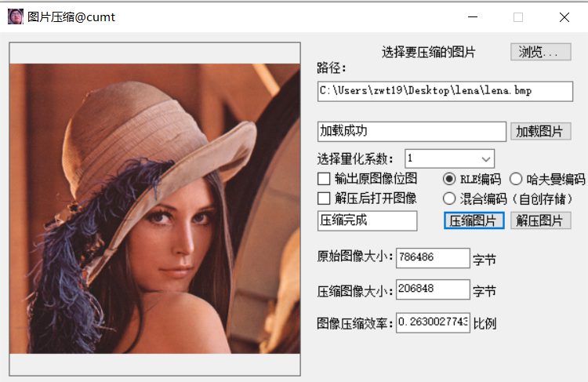Click the 压缩图像大小 field showing 206848

(433, 289)
